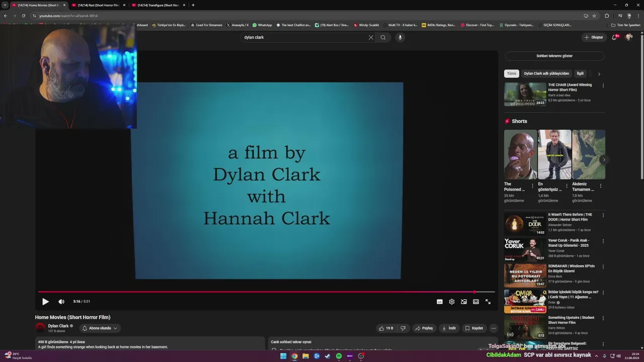Switch to Rest (Short Horror Film) tab
The width and height of the screenshot is (644, 362).
pyautogui.click(x=99, y=5)
